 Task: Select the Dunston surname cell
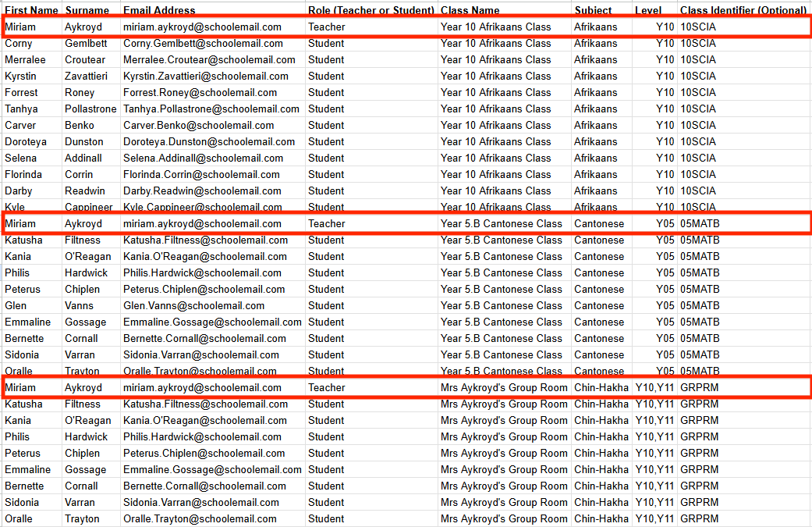pyautogui.click(x=90, y=142)
